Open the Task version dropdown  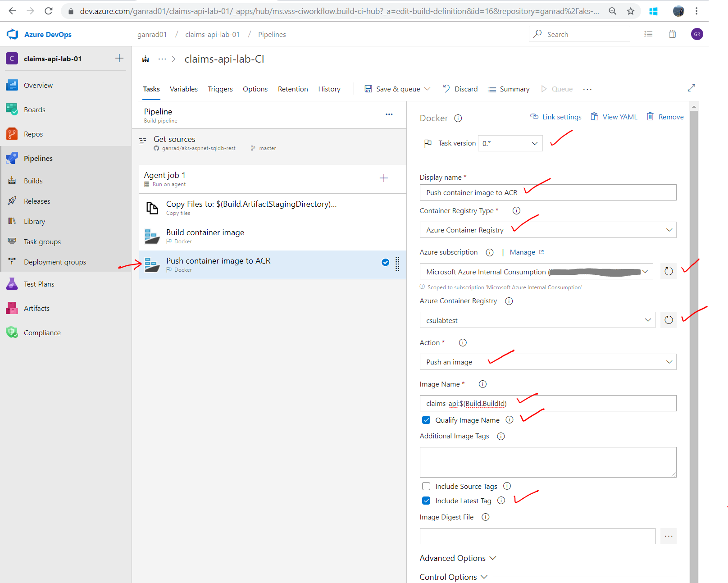510,143
